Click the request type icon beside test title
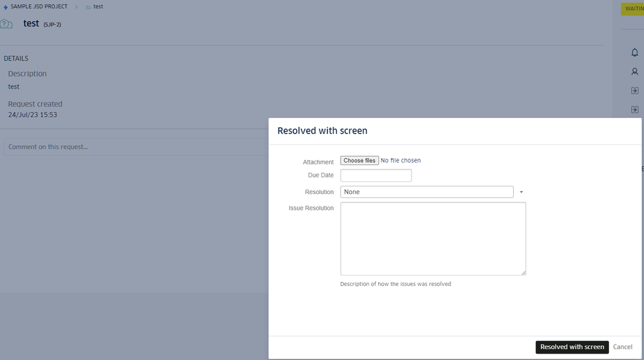The image size is (644, 360). click(6, 25)
